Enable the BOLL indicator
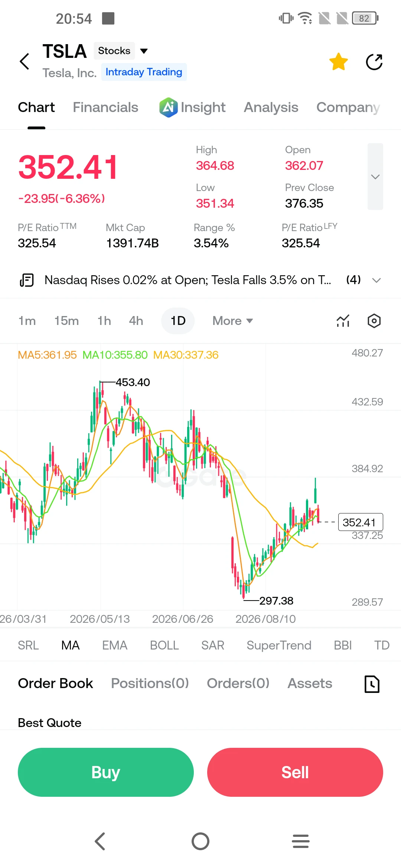Viewport: 401px width, 868px height. coord(164,645)
